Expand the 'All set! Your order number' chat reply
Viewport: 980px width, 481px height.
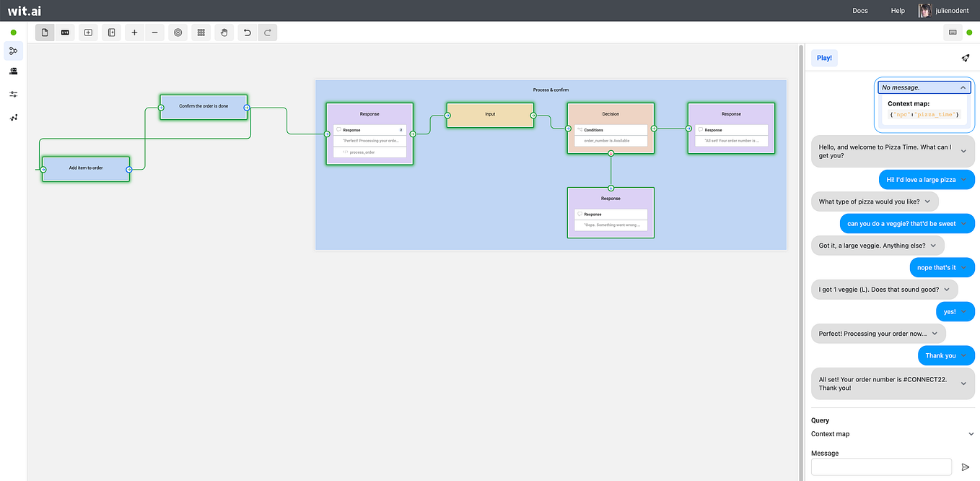click(x=963, y=383)
